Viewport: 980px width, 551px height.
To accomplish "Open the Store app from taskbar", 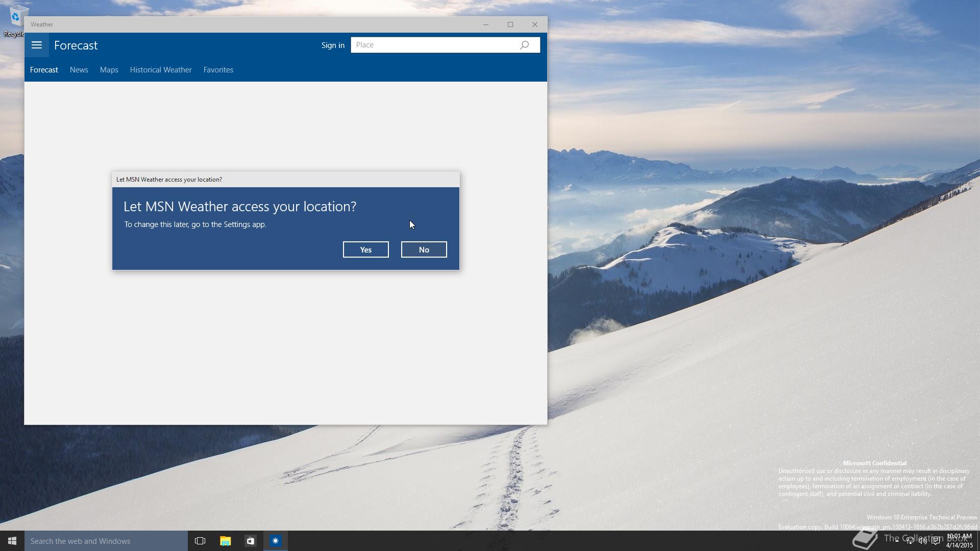I will pos(250,541).
